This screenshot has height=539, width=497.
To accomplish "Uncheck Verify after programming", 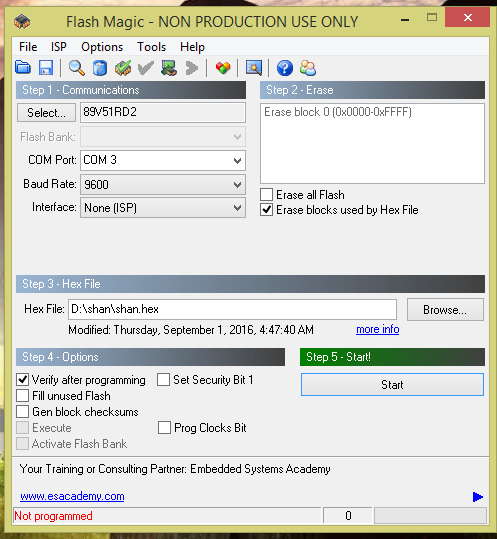I will click(x=23, y=380).
